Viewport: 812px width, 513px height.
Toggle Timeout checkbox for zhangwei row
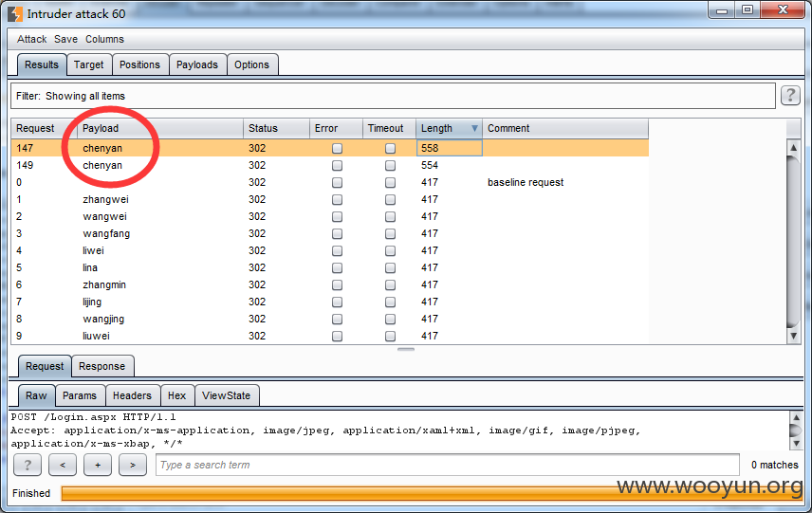point(390,200)
